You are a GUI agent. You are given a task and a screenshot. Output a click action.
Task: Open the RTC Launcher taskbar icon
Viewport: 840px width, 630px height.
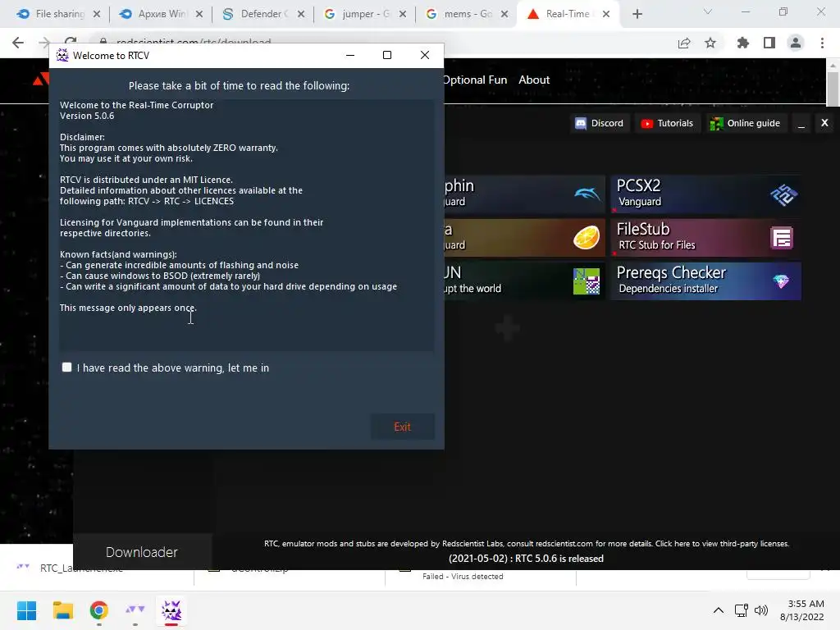135,610
